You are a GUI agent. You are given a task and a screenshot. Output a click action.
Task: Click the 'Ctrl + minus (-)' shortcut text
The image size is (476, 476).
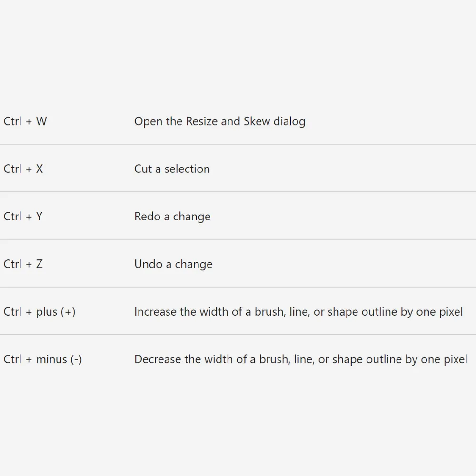[x=43, y=359]
